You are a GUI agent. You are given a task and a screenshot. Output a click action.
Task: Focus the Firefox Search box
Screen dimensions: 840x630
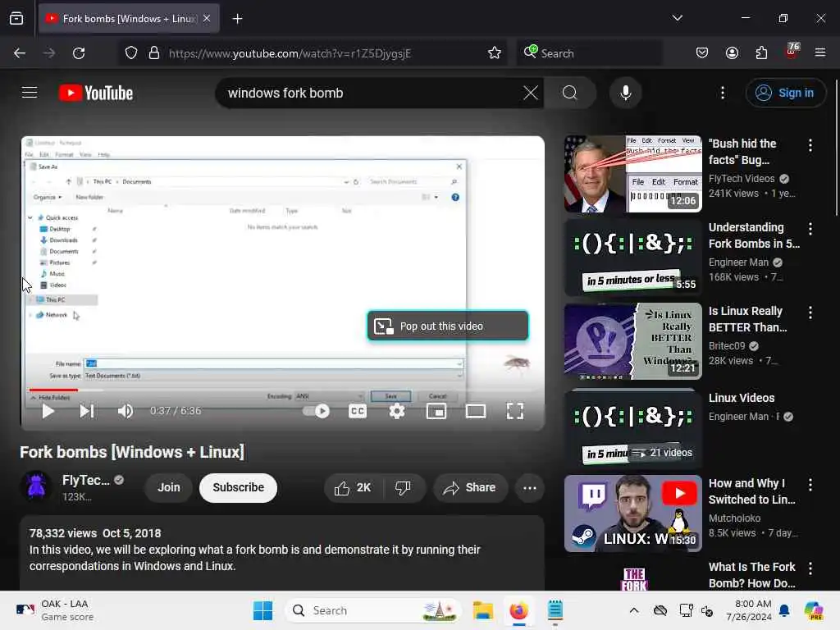589,53
